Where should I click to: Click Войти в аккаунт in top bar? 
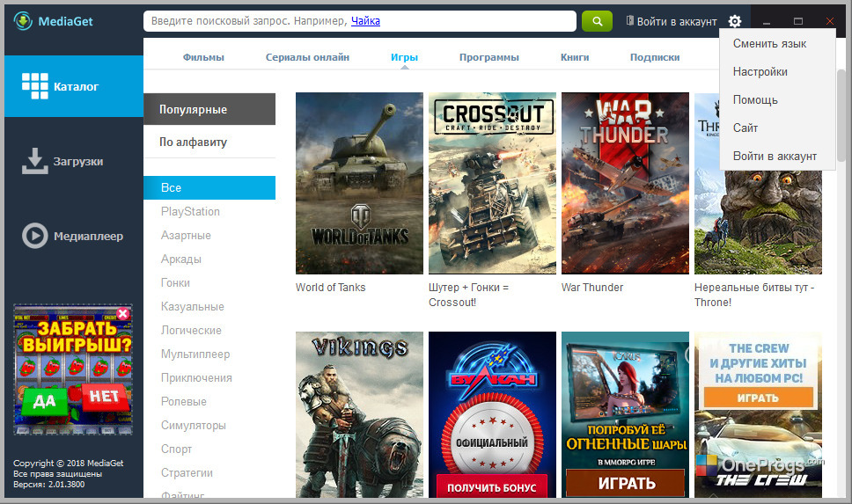pyautogui.click(x=677, y=21)
